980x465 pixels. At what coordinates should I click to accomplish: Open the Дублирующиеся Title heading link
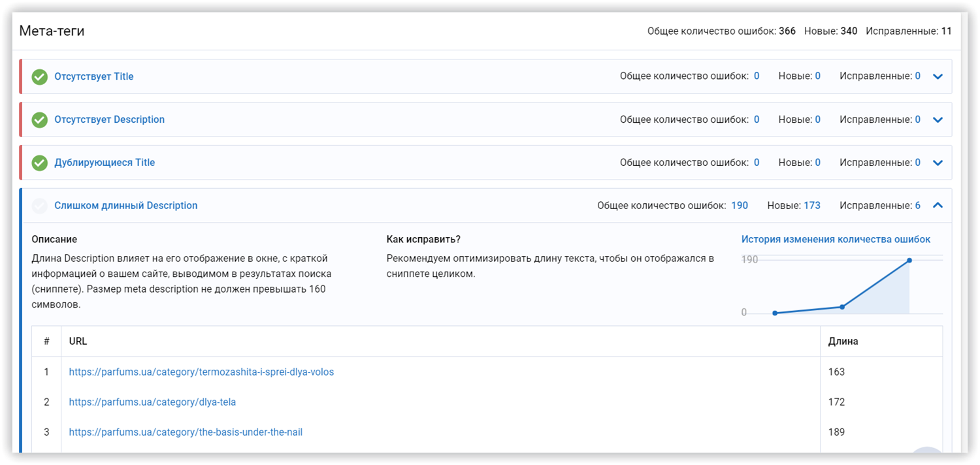pyautogui.click(x=105, y=163)
